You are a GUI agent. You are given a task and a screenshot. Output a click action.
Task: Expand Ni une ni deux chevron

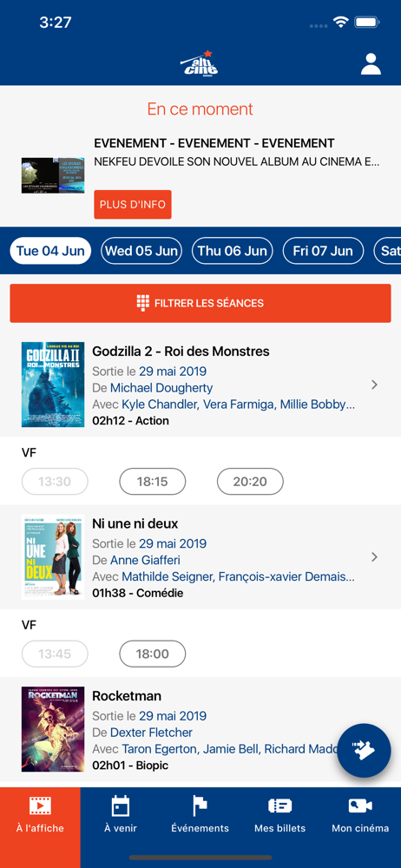point(374,557)
